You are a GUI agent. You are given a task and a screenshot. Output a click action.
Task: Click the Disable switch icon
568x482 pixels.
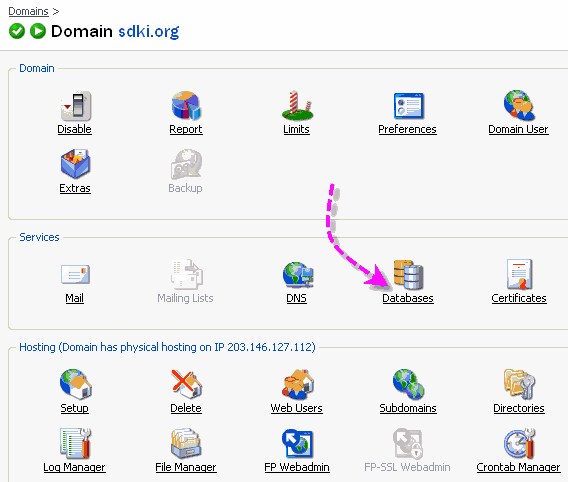coord(76,106)
